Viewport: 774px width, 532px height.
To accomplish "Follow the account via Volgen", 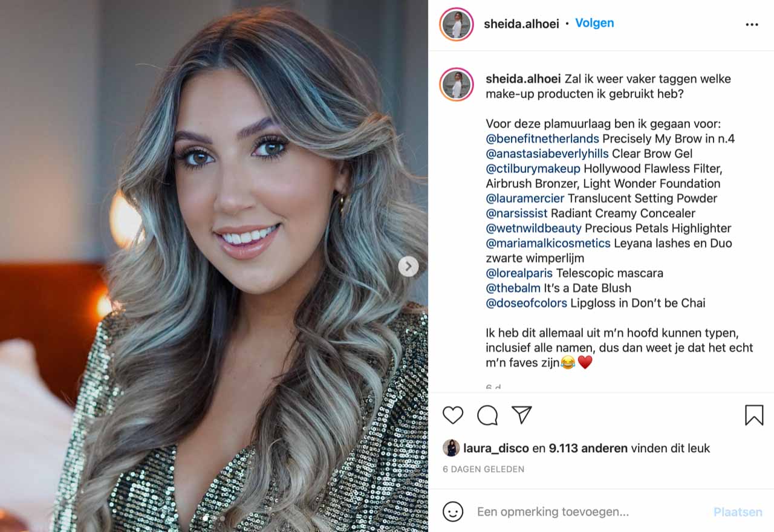I will pyautogui.click(x=594, y=23).
